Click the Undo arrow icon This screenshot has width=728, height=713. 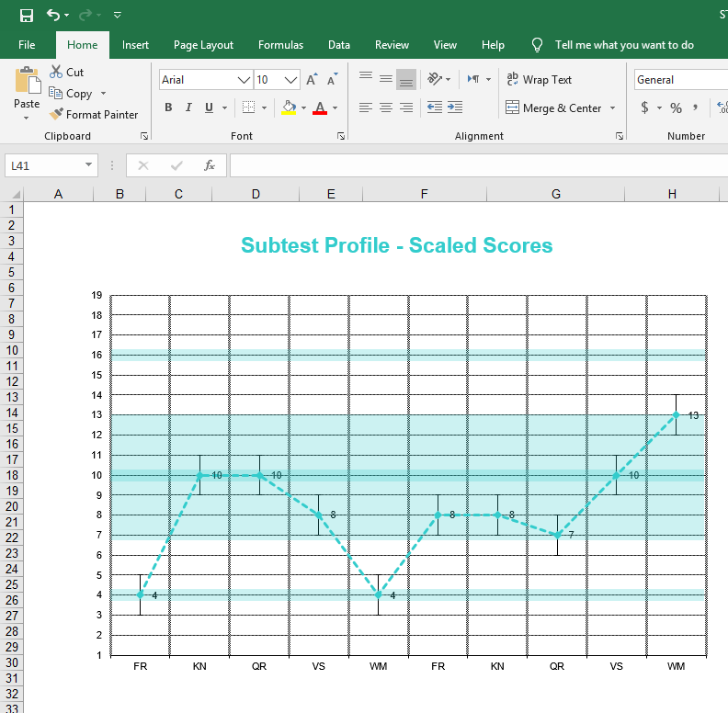coord(53,15)
